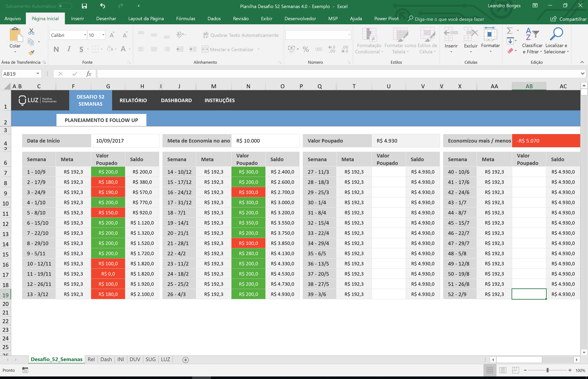Viewport: 588px width, 379px height.
Task: Toggle italic I formatting button
Action: (69, 49)
